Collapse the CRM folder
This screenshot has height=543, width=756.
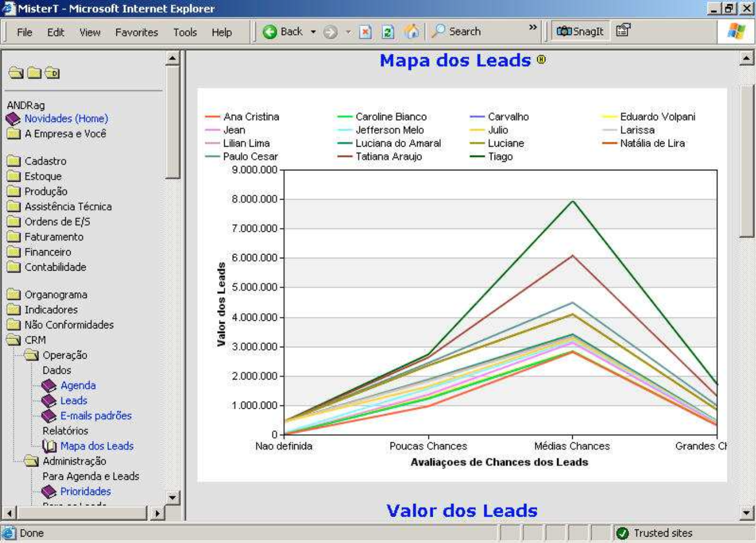tap(13, 340)
